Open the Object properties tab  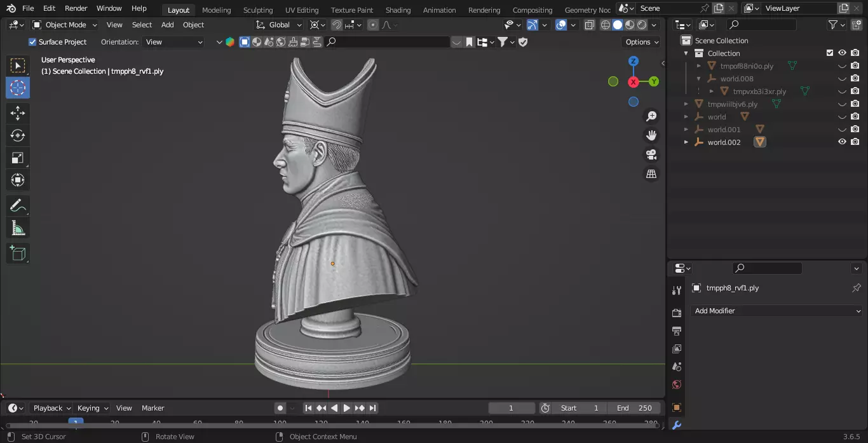pyautogui.click(x=676, y=407)
